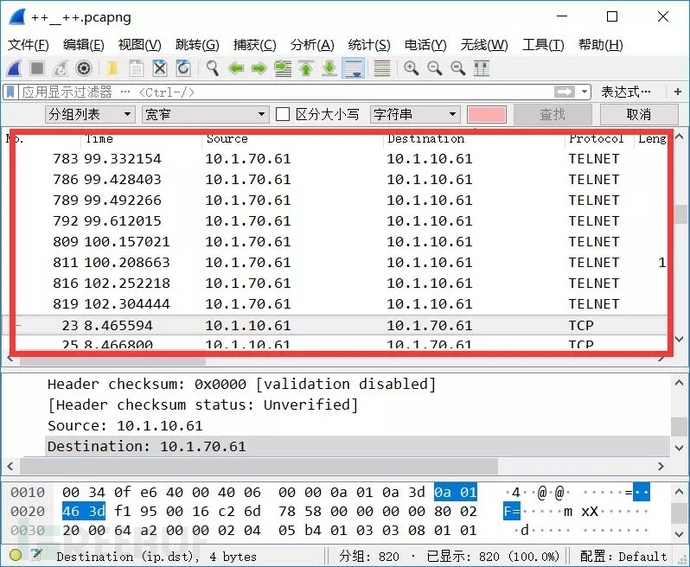Close the capture file icon

click(160, 69)
